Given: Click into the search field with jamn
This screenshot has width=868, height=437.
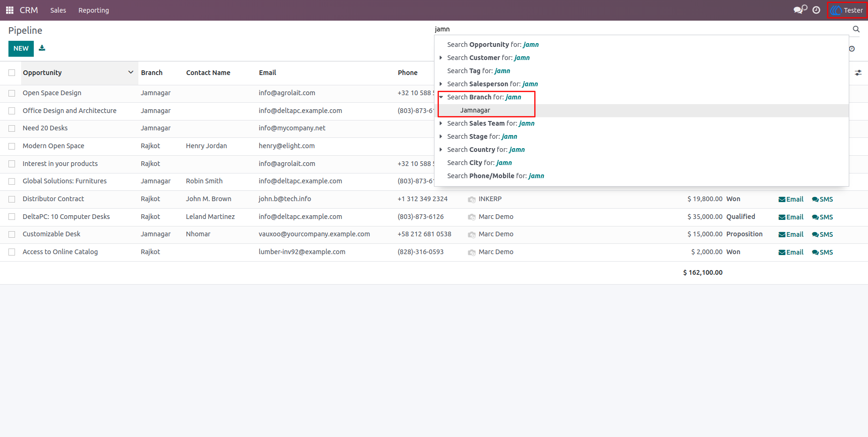Looking at the screenshot, I should [641, 29].
